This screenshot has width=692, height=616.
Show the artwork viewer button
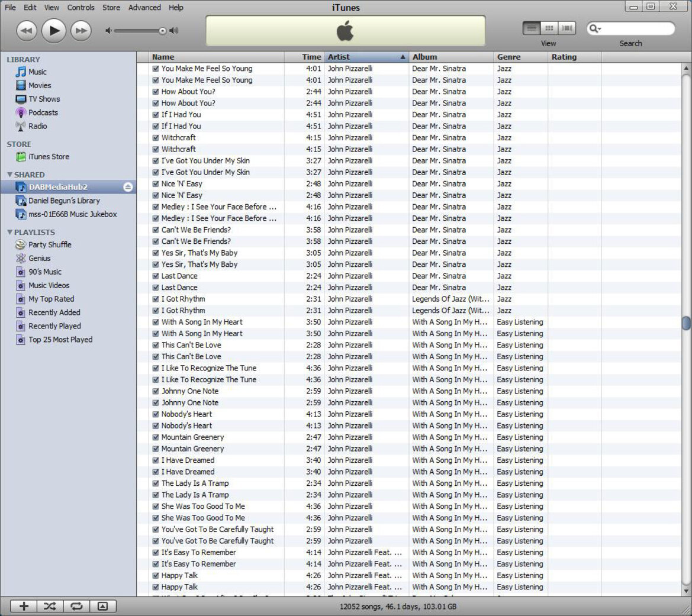point(103,607)
